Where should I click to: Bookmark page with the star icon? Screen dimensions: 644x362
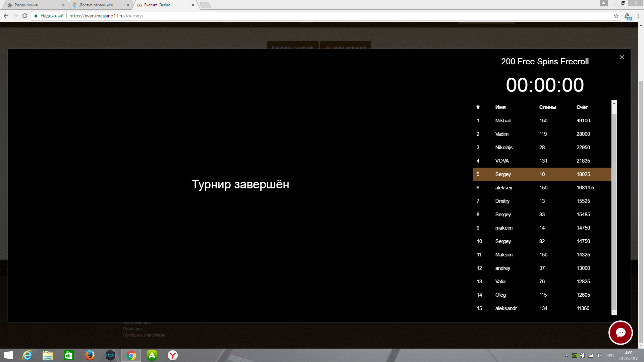pyautogui.click(x=616, y=16)
